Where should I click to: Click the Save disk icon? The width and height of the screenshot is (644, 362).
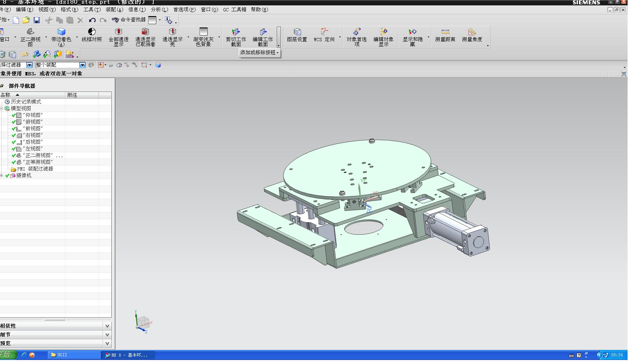coord(37,20)
